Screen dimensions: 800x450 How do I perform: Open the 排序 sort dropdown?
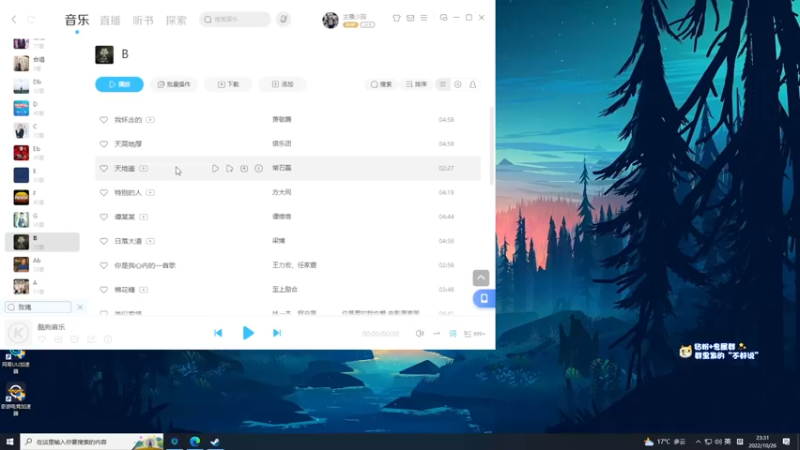pyautogui.click(x=416, y=84)
